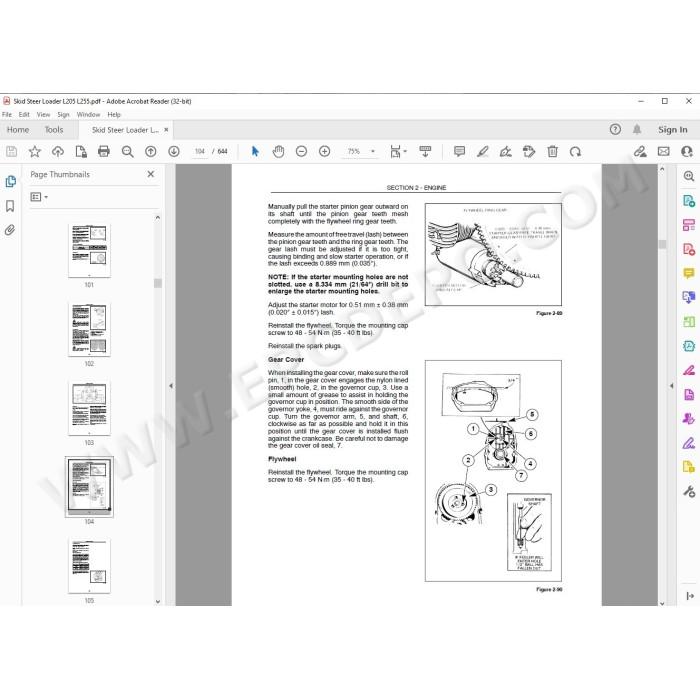Click the Sign In button
This screenshot has height=700, width=700.
[x=672, y=130]
